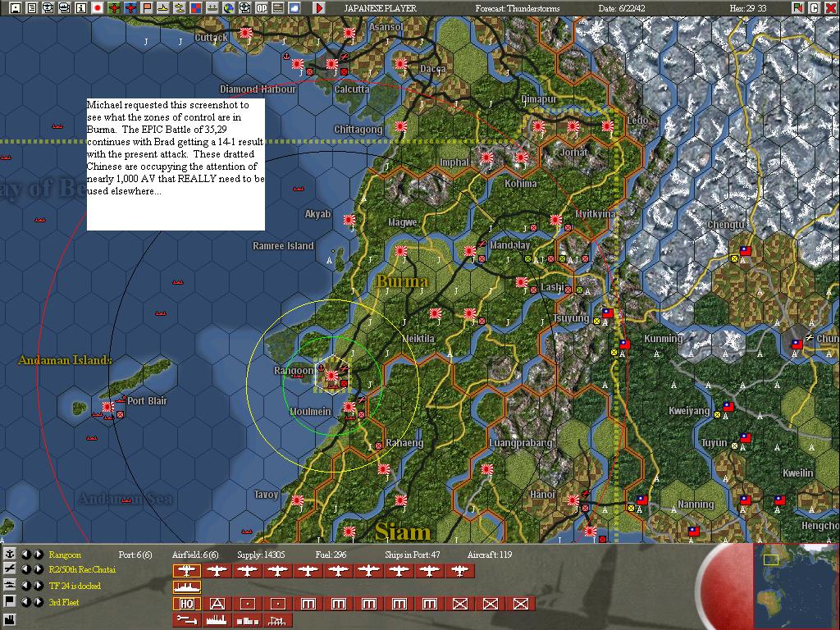Click the Calcutta label on the map
Viewport: 840px width, 630px height.
351,89
